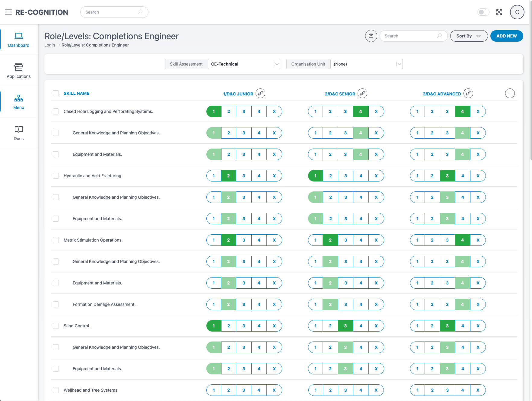Open the Applications store icon
The image size is (532, 401).
click(x=19, y=67)
